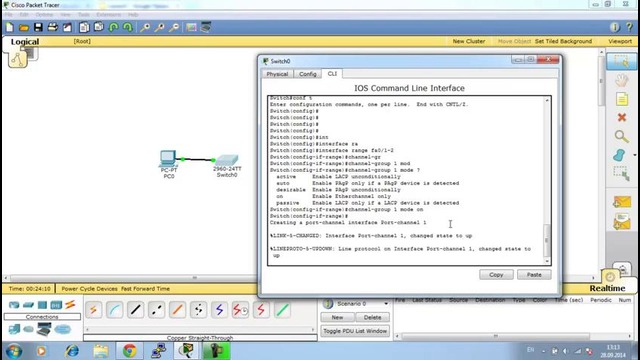The image size is (640, 360).
Task: Save the network with the floppy disk icon
Action: (x=38, y=27)
